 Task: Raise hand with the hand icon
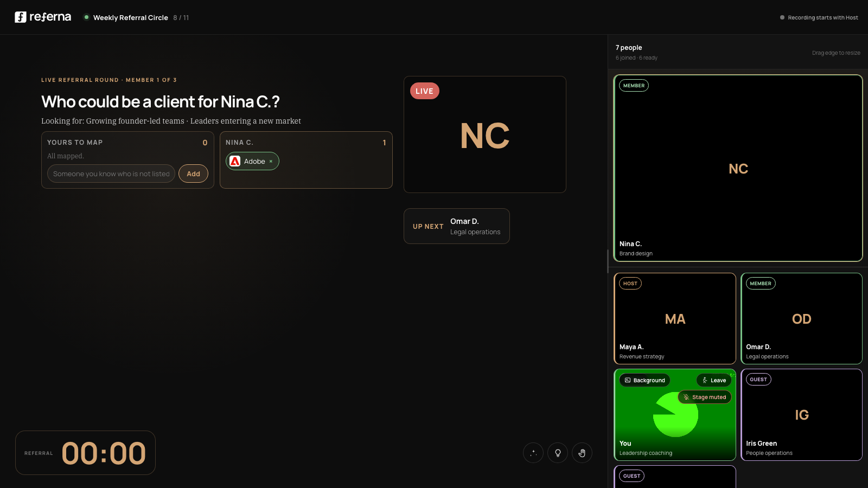(x=582, y=453)
